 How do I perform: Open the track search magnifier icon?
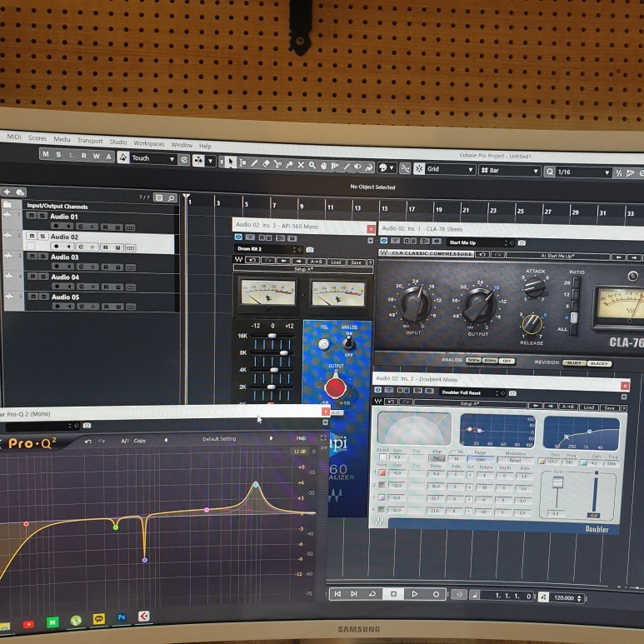pos(172,198)
